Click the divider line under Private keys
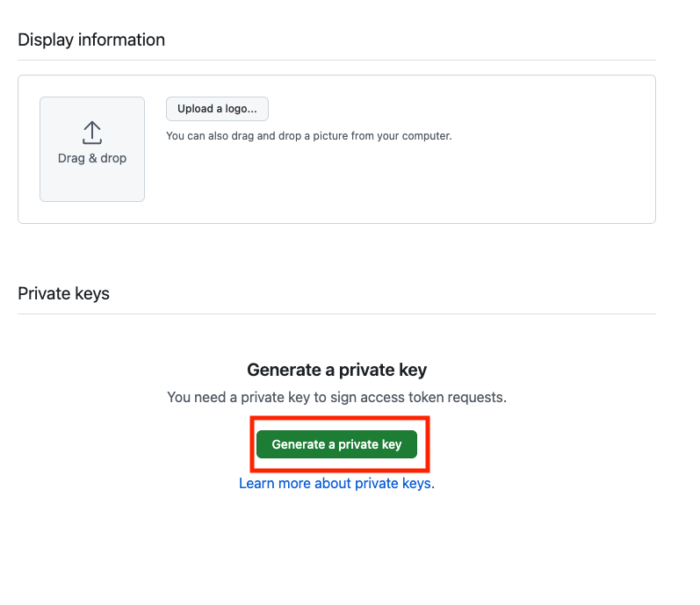 tap(336, 313)
